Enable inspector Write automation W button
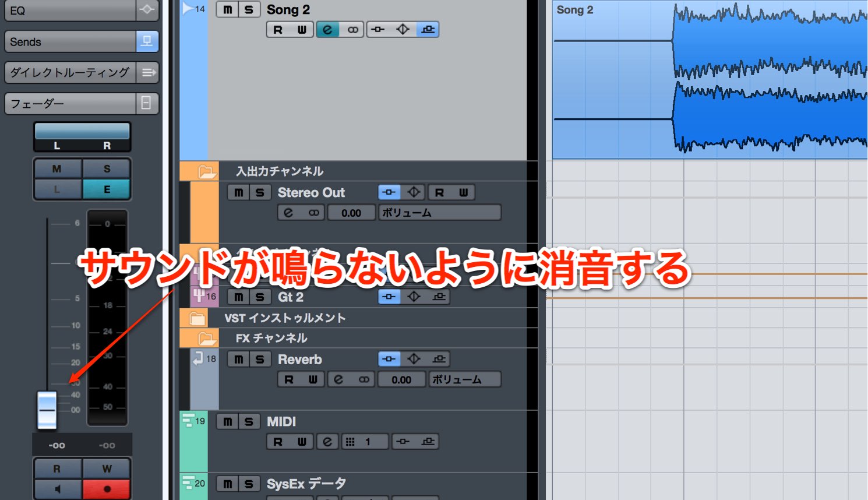 point(107,469)
